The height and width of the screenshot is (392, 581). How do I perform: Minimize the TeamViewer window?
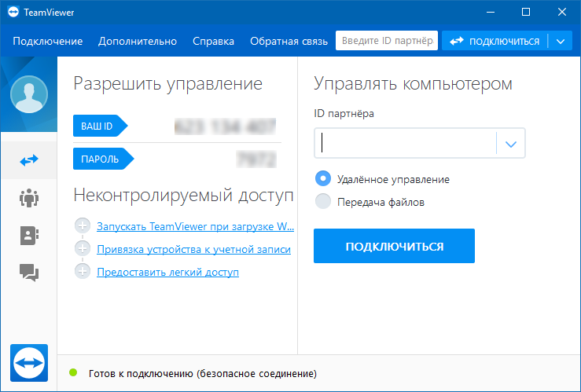491,13
